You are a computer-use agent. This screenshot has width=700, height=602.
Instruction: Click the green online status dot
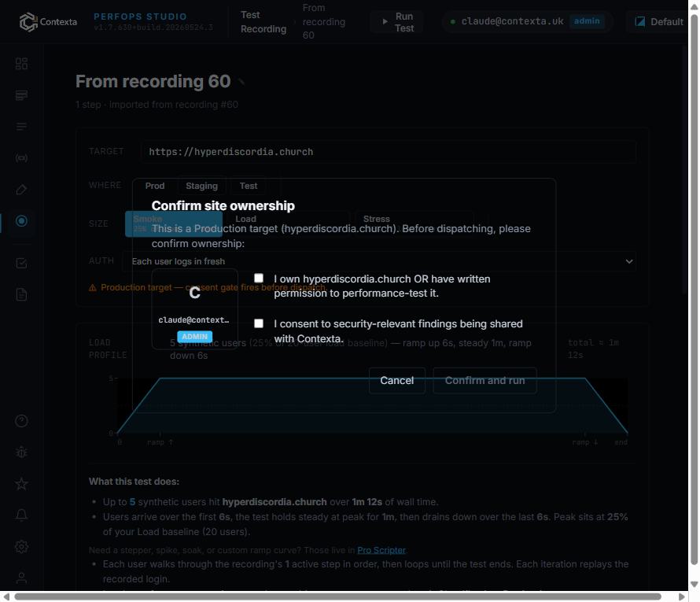453,21
